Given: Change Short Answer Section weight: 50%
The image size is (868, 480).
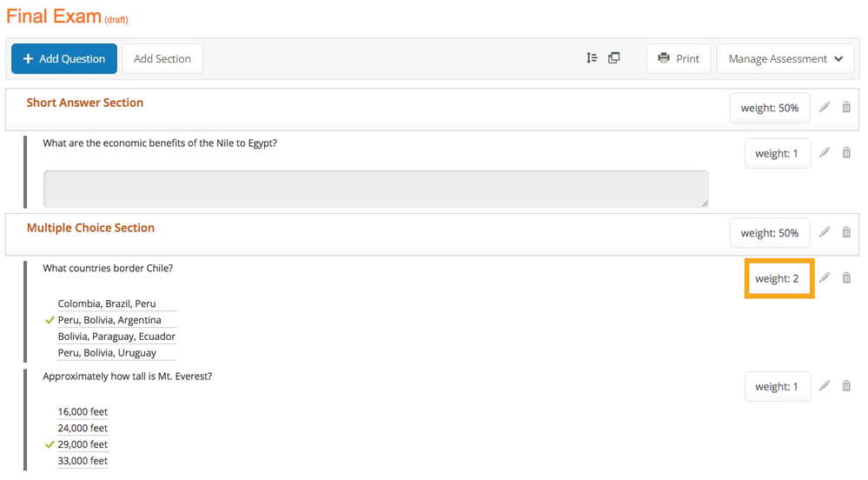Looking at the screenshot, I should pyautogui.click(x=770, y=108).
